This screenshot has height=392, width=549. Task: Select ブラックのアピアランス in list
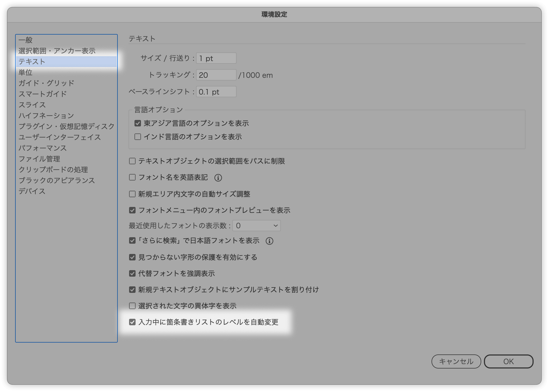pos(57,180)
